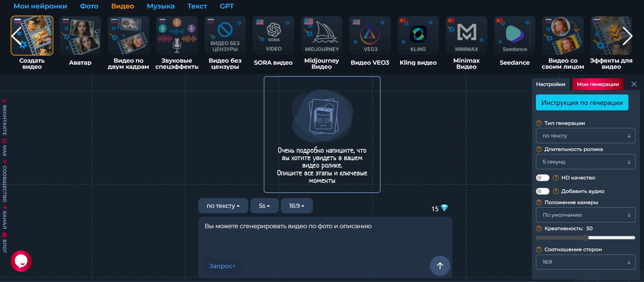Image resolution: width=644 pixels, height=282 pixels.
Task: Open the Музыка menu item
Action: (161, 6)
